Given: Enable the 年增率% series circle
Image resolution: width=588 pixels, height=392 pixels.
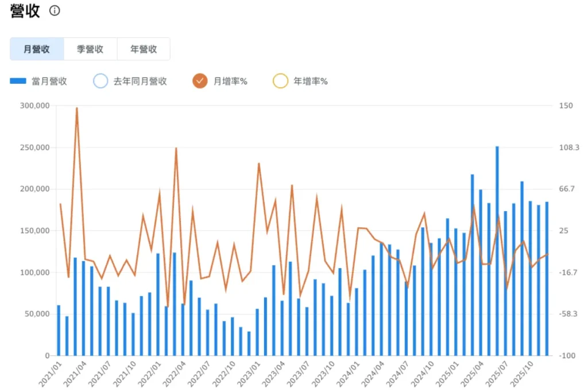Looking at the screenshot, I should coord(280,81).
